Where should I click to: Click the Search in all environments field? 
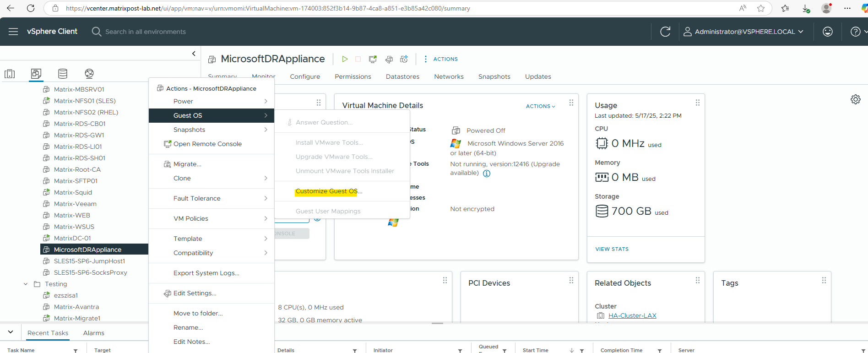click(x=146, y=32)
